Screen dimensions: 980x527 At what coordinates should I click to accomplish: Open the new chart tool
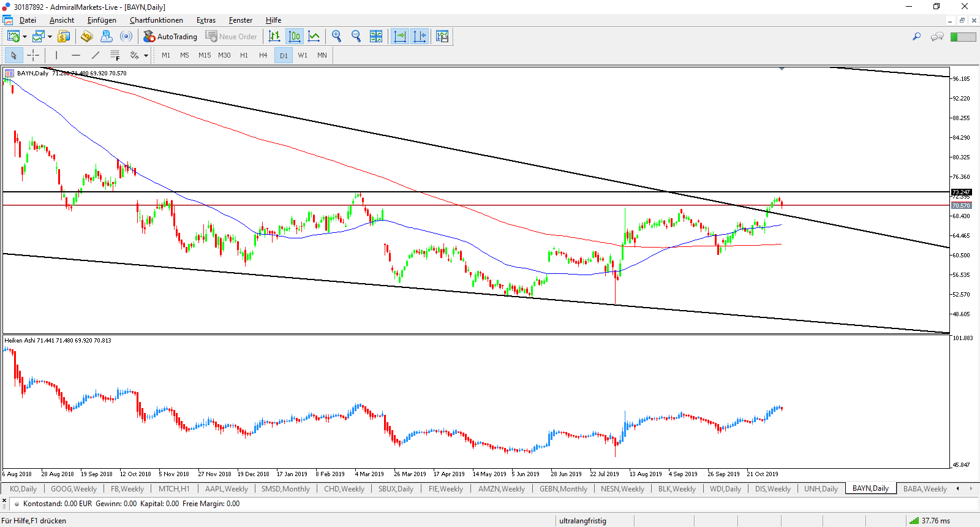13,37
